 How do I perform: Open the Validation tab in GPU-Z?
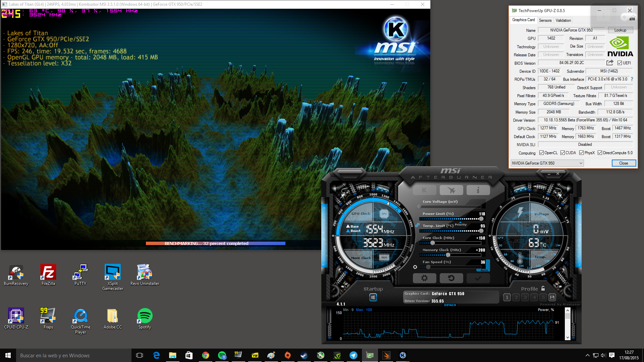click(563, 20)
